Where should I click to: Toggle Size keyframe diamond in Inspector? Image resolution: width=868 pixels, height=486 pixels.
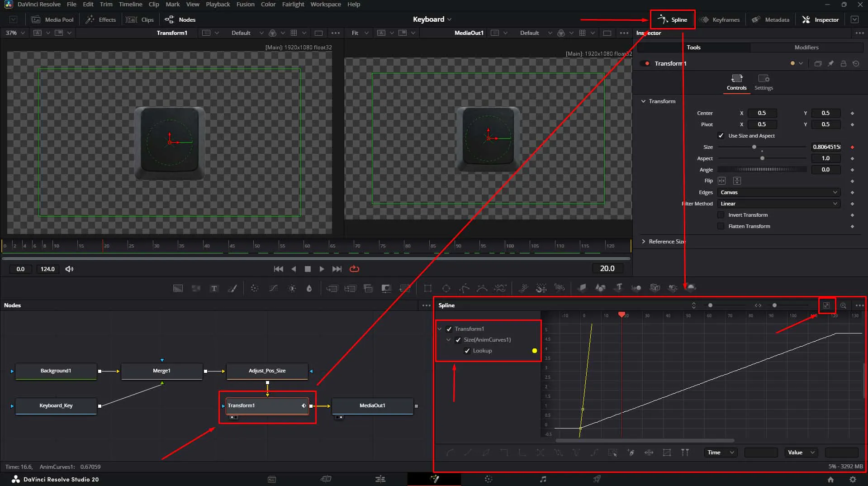[852, 147]
